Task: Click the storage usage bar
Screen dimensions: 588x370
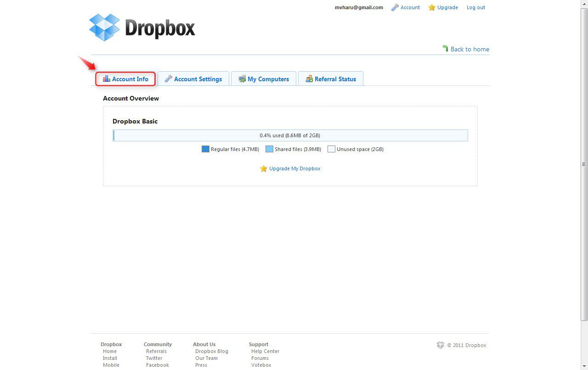Action: [x=290, y=135]
